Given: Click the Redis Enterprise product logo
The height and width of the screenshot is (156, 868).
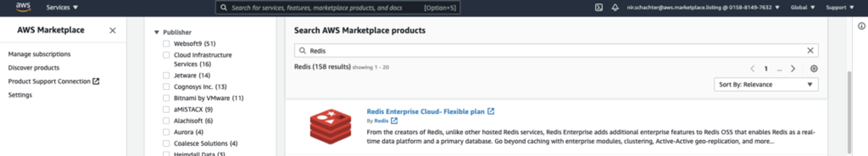Looking at the screenshot, I should 330,126.
